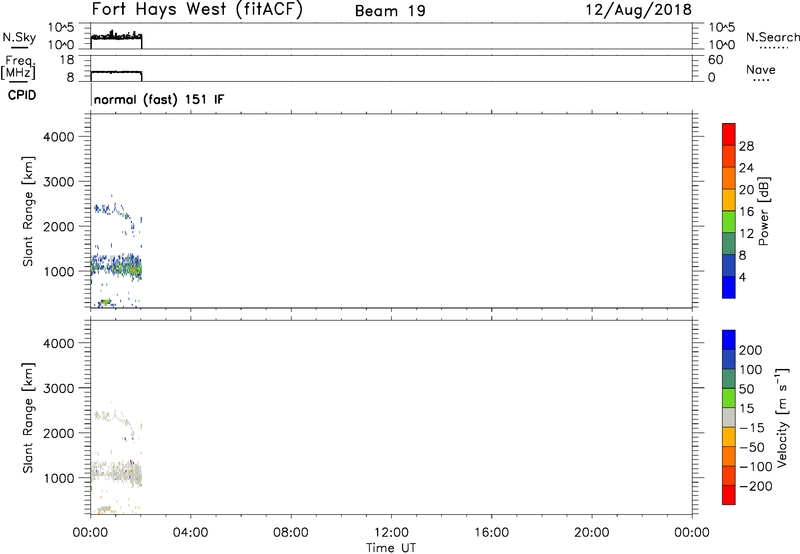Click the 12:00 time axis tick label
Image resolution: width=800 pixels, height=554 pixels.
(390, 532)
